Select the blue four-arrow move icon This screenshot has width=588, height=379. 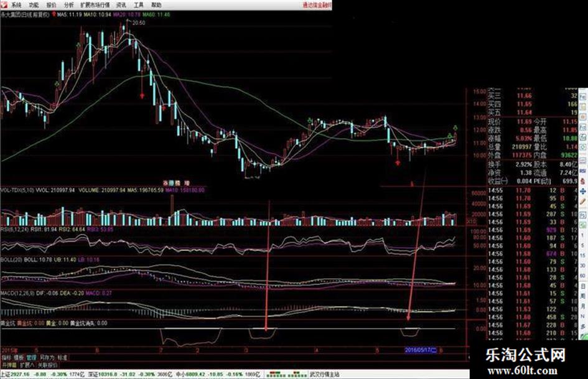tap(583, 190)
